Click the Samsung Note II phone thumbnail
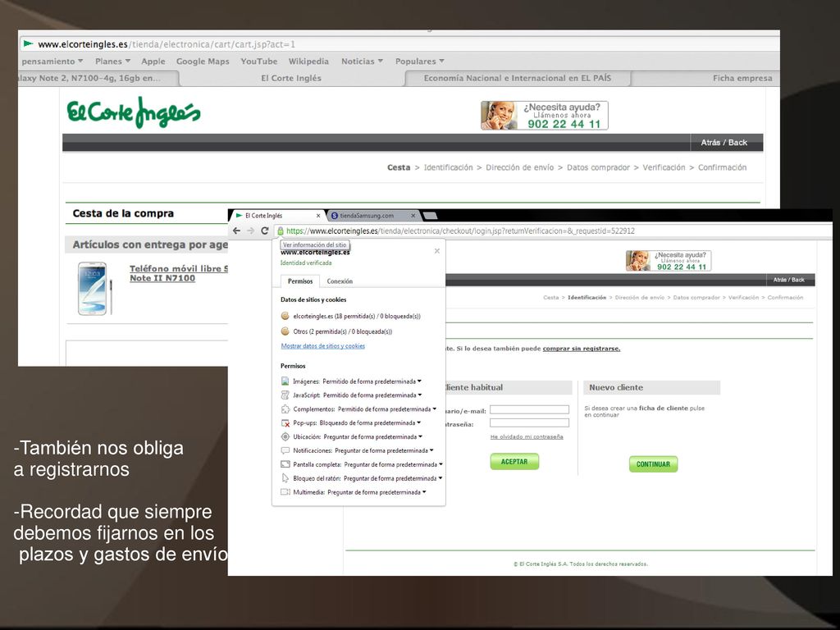The height and width of the screenshot is (630, 840). (95, 288)
